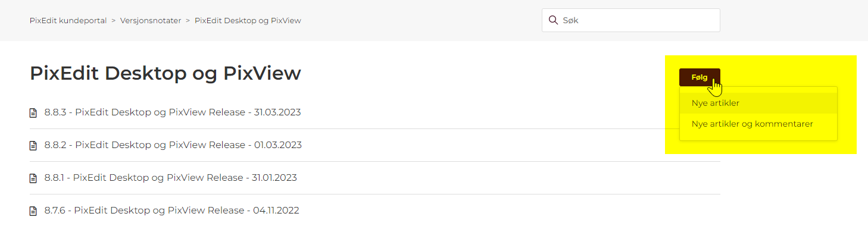Open 8.7.6 release notes from 04.11.2022
Viewport: 868px width, 226px height.
(x=172, y=210)
